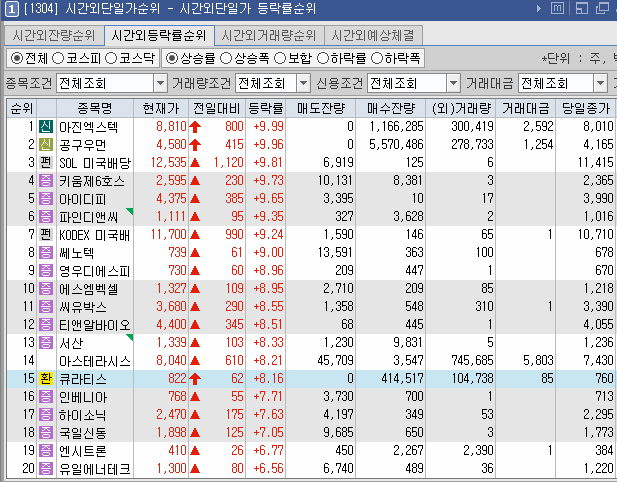Click the 증 badge for 영우디에스피
Image resolution: width=617 pixels, height=482 pixels.
point(46,271)
